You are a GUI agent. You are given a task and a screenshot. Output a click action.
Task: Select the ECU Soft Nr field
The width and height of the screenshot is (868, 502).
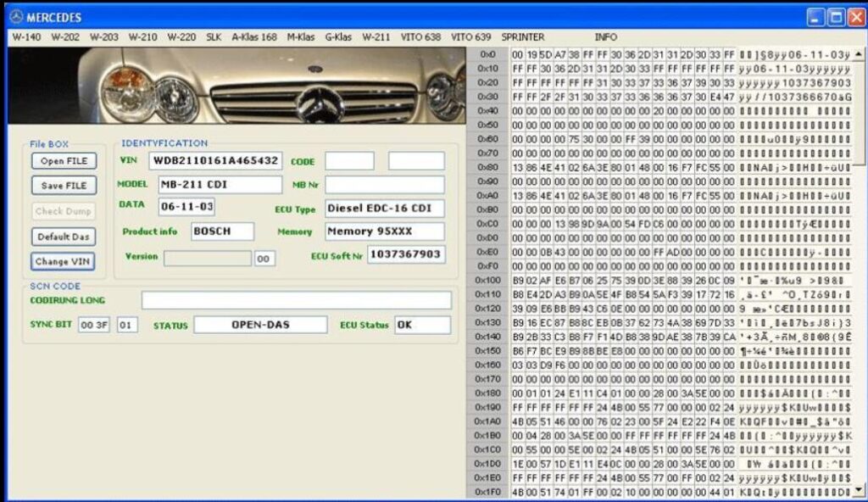tap(404, 254)
